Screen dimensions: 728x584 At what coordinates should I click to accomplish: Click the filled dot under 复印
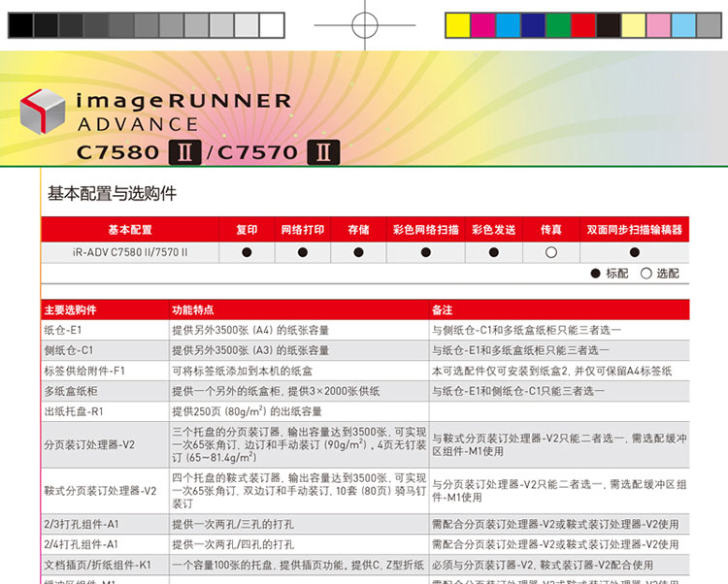click(247, 252)
